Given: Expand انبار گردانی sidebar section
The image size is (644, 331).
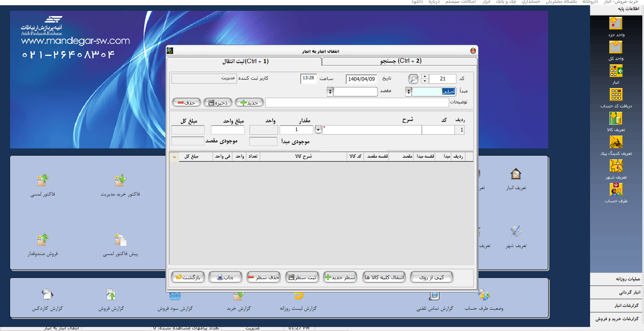Looking at the screenshot, I should (x=616, y=292).
